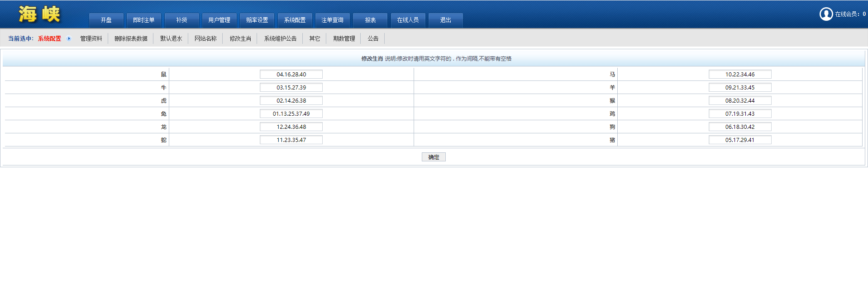
Task: Click the 海峡 site logo
Action: 39,14
